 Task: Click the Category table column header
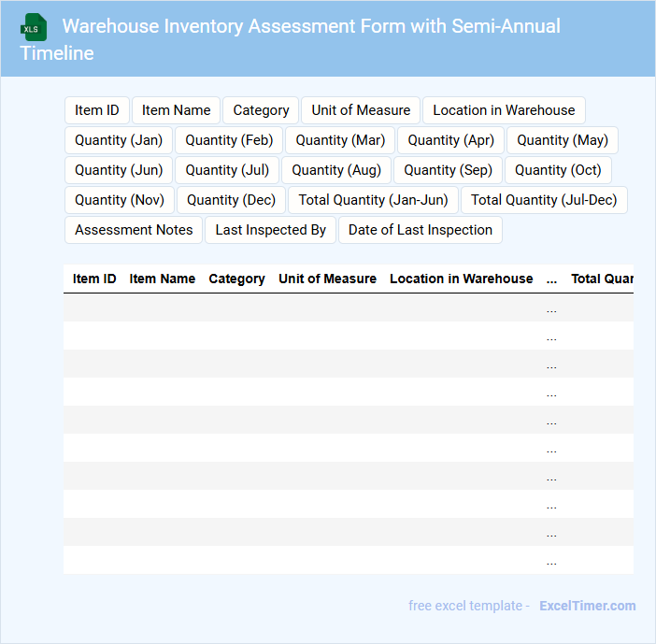[x=236, y=279]
